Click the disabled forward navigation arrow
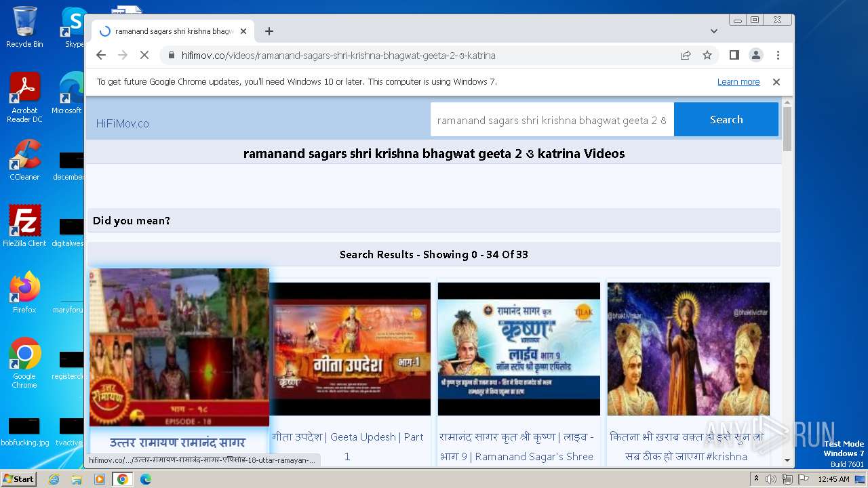868x488 pixels. 123,55
